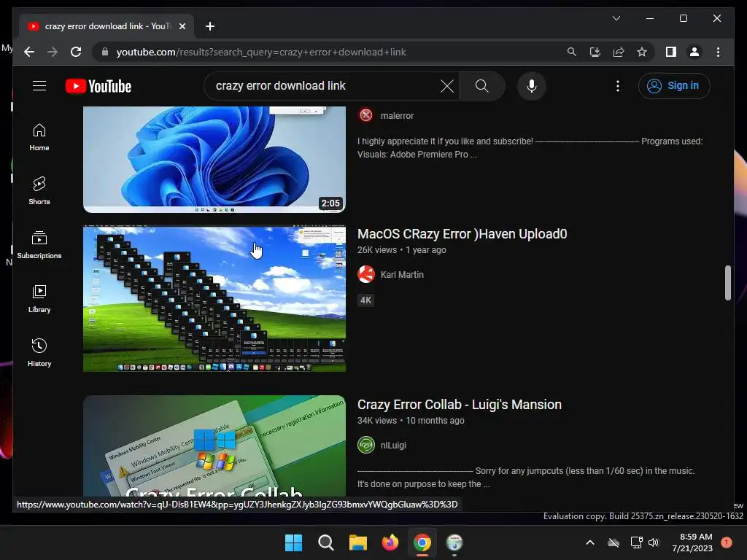
Task: Open taskbar Search
Action: [x=326, y=542]
